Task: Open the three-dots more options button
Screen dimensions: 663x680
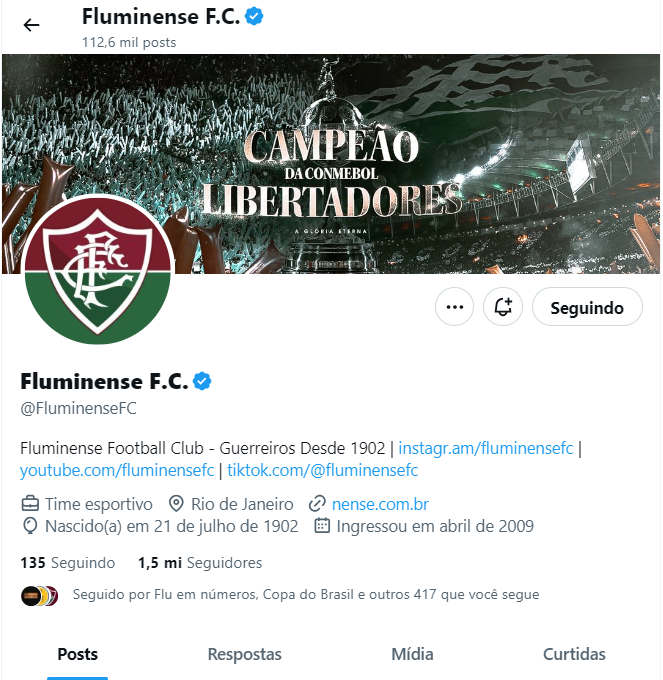Action: coord(454,307)
